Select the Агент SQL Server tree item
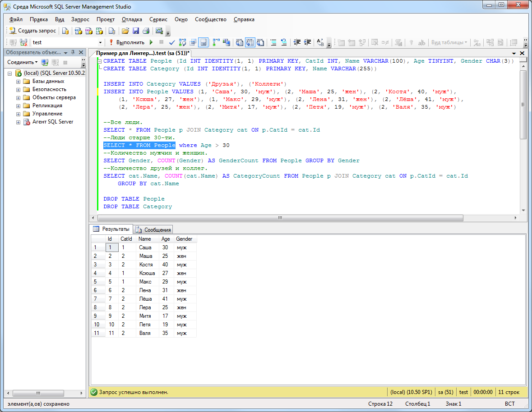 click(x=53, y=122)
